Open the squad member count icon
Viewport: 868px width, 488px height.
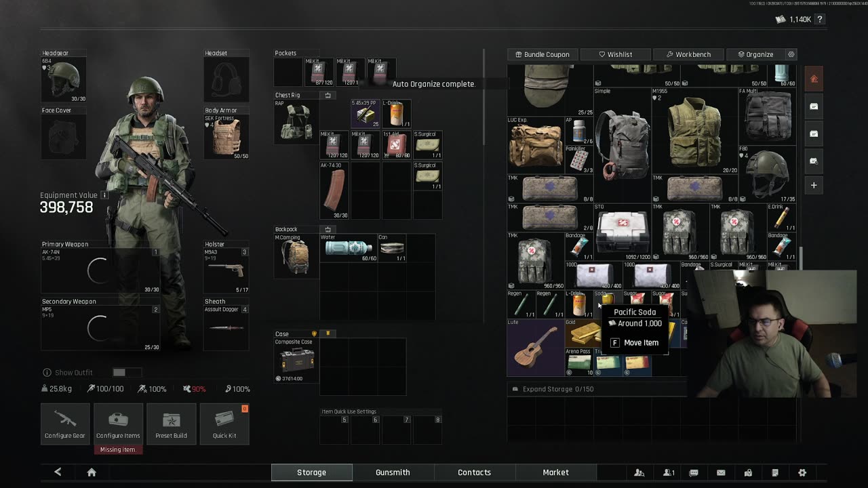click(669, 472)
